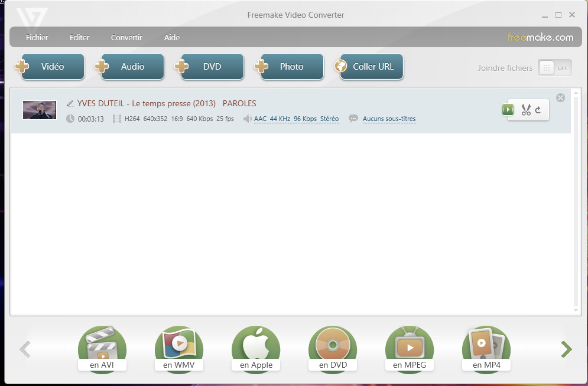
Task: Choose the en DVD output
Action: [333, 349]
